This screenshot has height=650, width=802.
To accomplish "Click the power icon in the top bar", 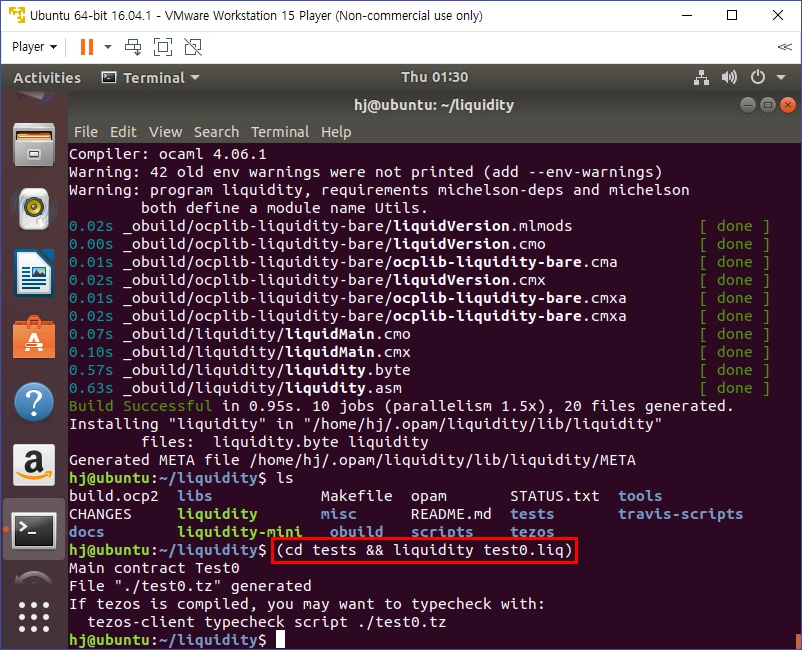I will tap(758, 78).
